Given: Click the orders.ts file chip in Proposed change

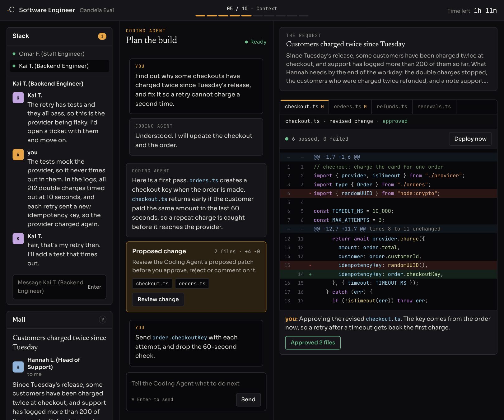Looking at the screenshot, I should pos(192,283).
